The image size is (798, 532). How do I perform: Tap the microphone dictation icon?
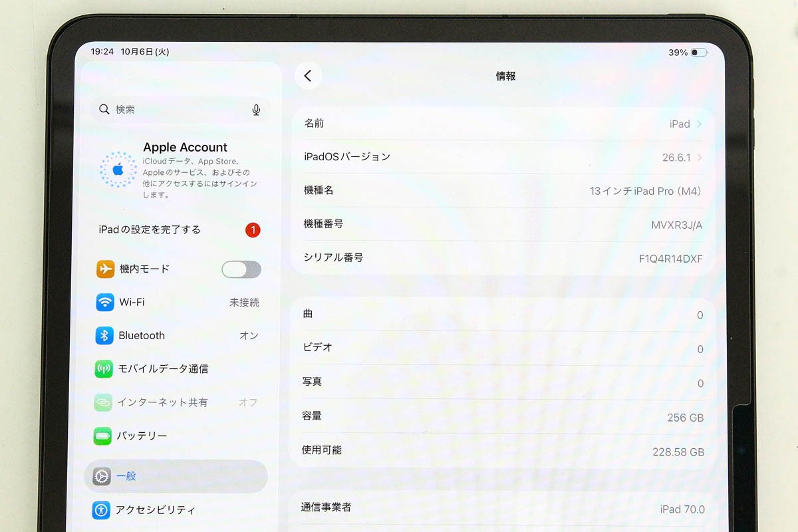[x=256, y=110]
